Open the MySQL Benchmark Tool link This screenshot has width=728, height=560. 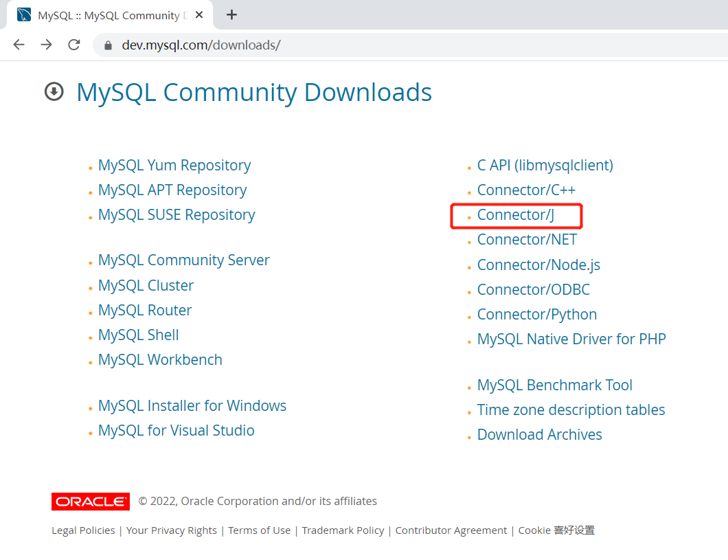(x=555, y=385)
